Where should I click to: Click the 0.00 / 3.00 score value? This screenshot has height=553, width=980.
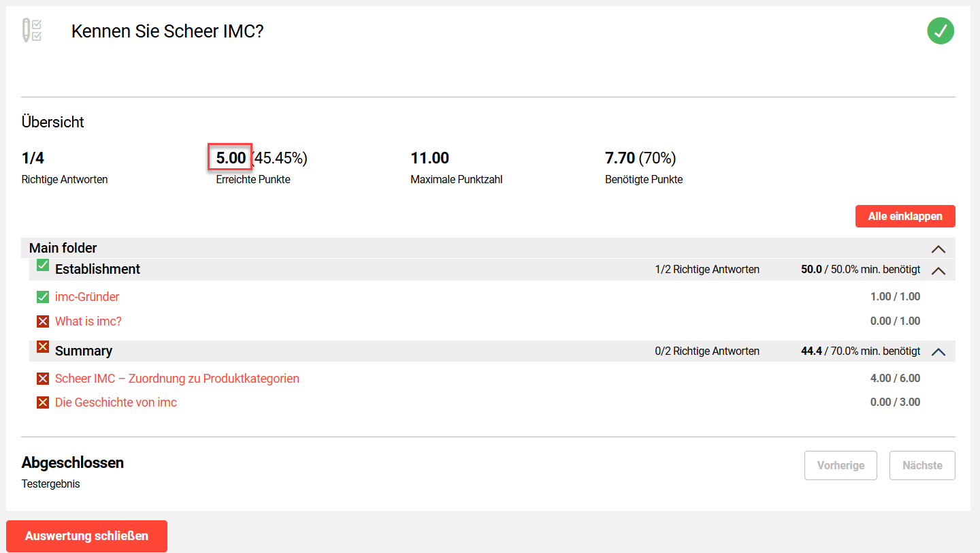click(896, 402)
